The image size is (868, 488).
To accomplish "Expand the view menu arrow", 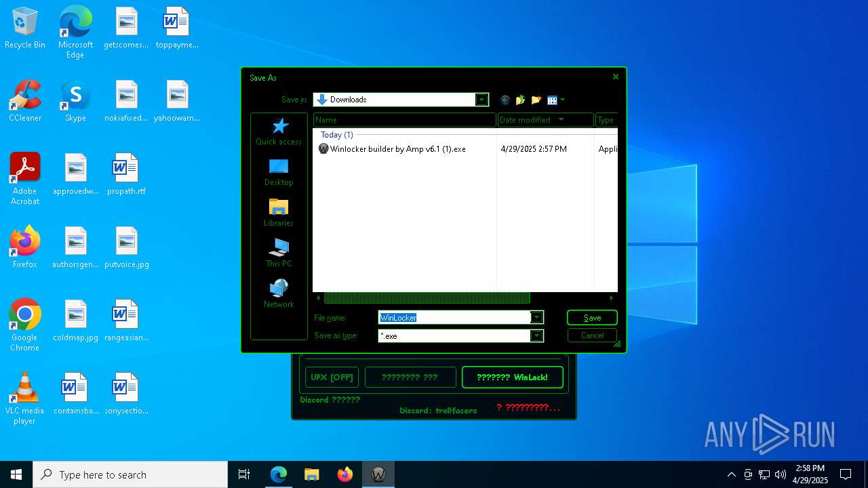I will pyautogui.click(x=562, y=100).
